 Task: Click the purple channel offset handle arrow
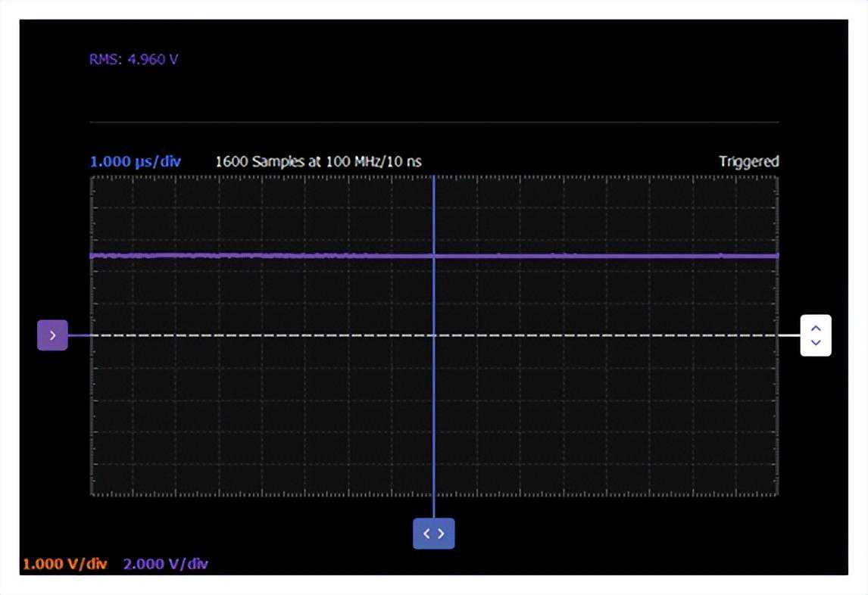[x=52, y=335]
